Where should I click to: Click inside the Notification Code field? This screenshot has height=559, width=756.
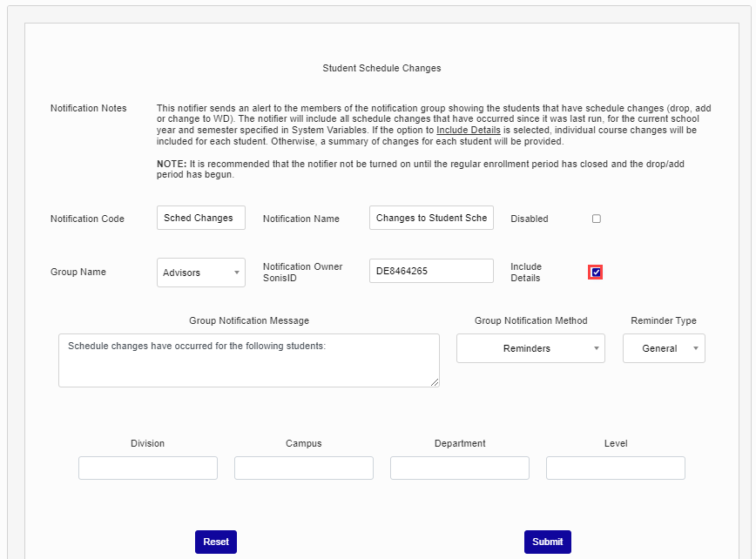tap(200, 217)
